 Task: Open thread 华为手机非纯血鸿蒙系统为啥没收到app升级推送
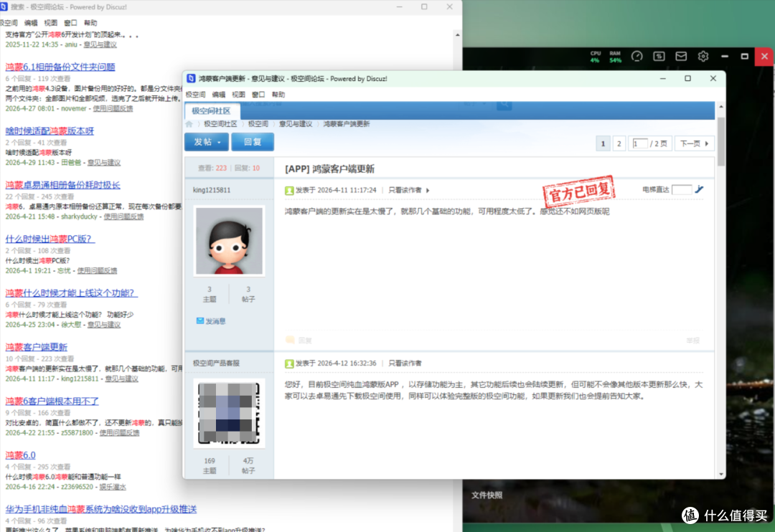point(101,509)
